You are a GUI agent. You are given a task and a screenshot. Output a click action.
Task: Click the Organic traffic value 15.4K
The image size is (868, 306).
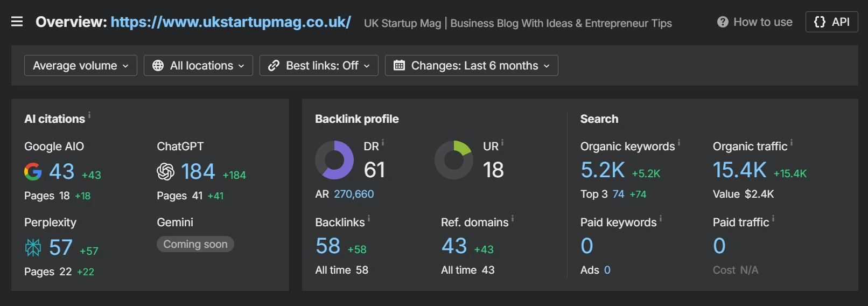[x=739, y=170]
